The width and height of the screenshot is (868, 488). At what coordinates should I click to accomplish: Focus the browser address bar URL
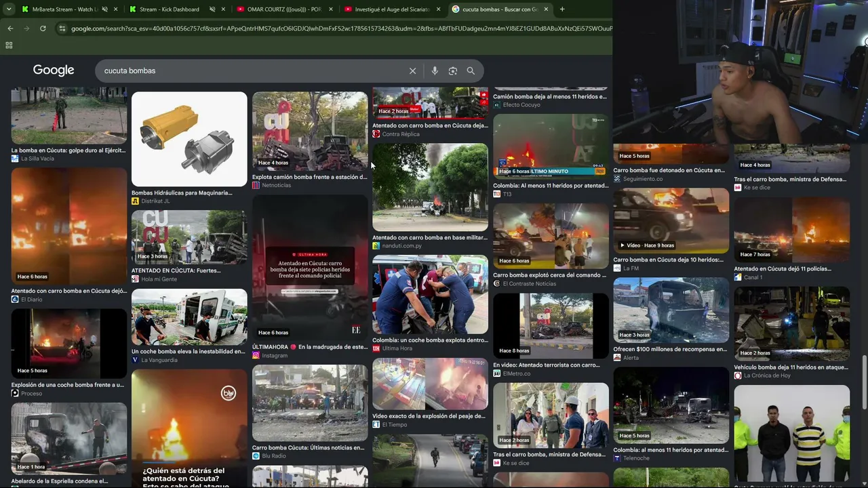[341, 28]
